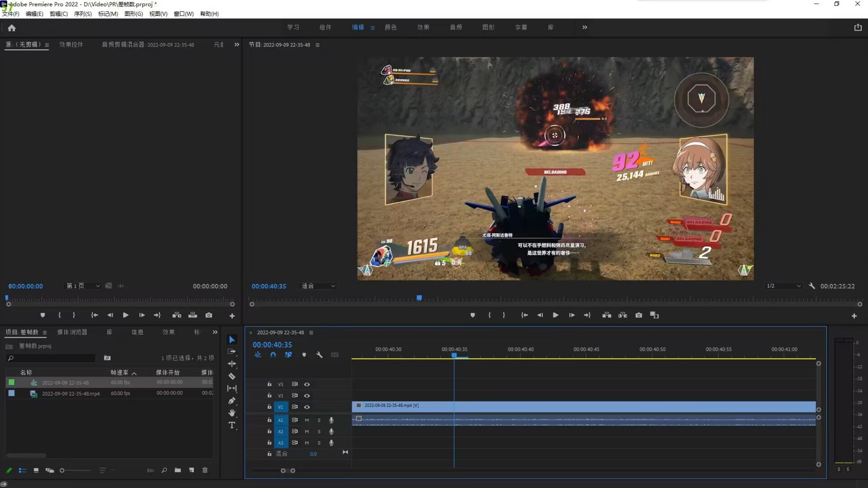This screenshot has width=868, height=488.
Task: Open program monitor button editor plus
Action: pyautogui.click(x=854, y=316)
